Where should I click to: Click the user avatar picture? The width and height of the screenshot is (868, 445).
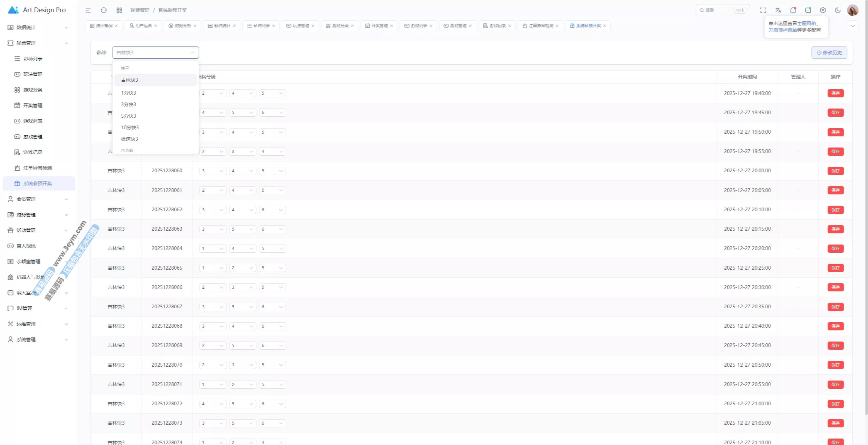point(852,10)
